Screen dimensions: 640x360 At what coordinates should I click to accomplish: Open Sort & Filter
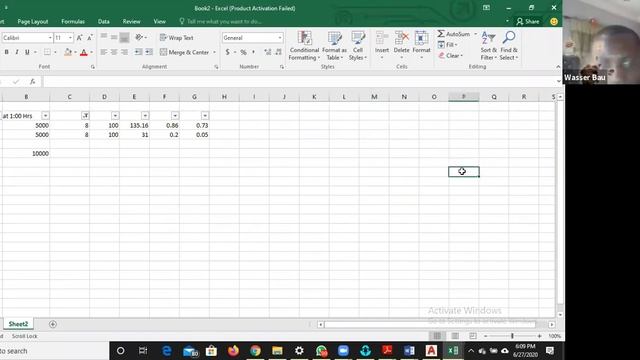pos(488,46)
